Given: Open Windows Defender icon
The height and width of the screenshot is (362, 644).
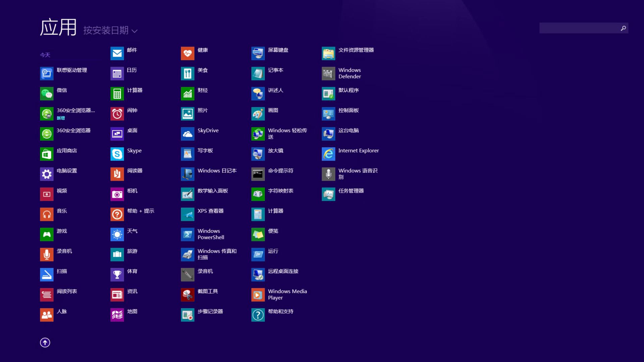Looking at the screenshot, I should pos(328,73).
